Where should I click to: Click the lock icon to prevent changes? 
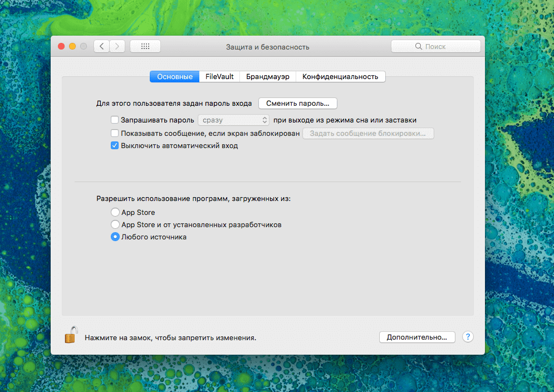[x=70, y=335]
